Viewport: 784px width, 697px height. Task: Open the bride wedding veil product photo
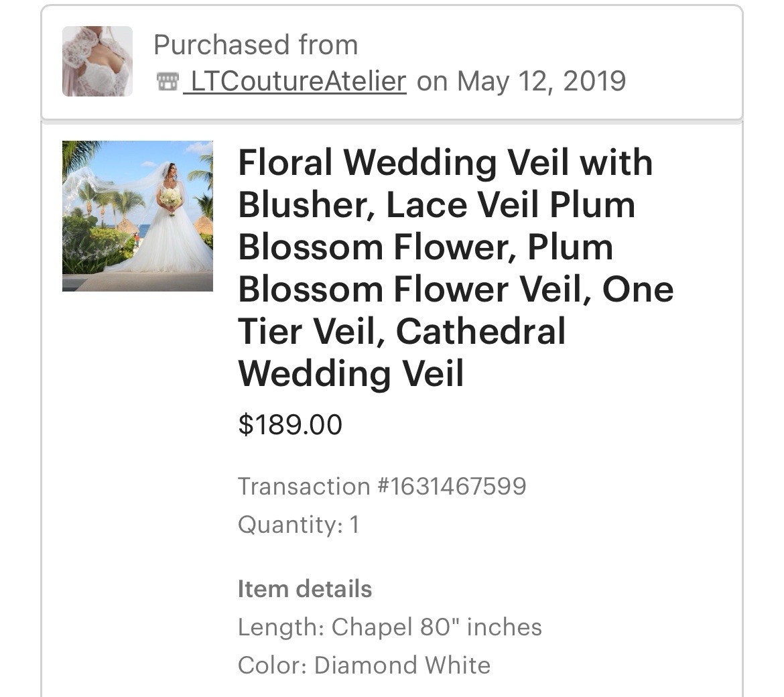point(137,216)
